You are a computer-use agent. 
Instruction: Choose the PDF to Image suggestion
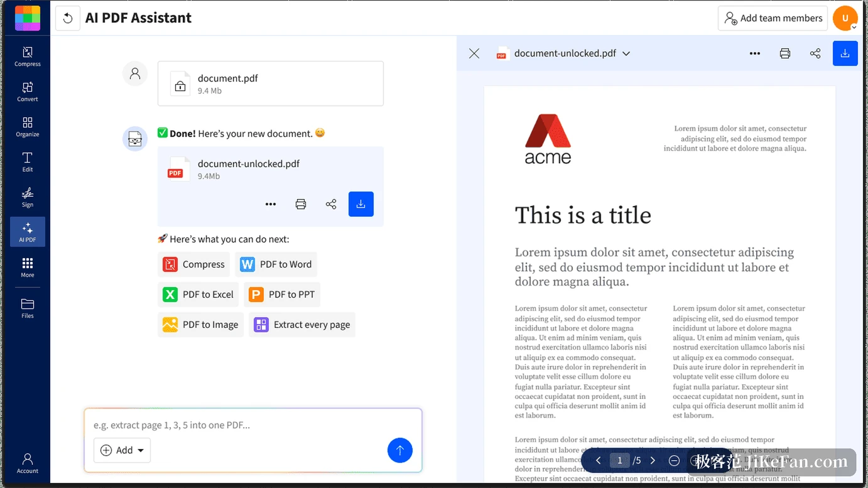click(x=201, y=325)
